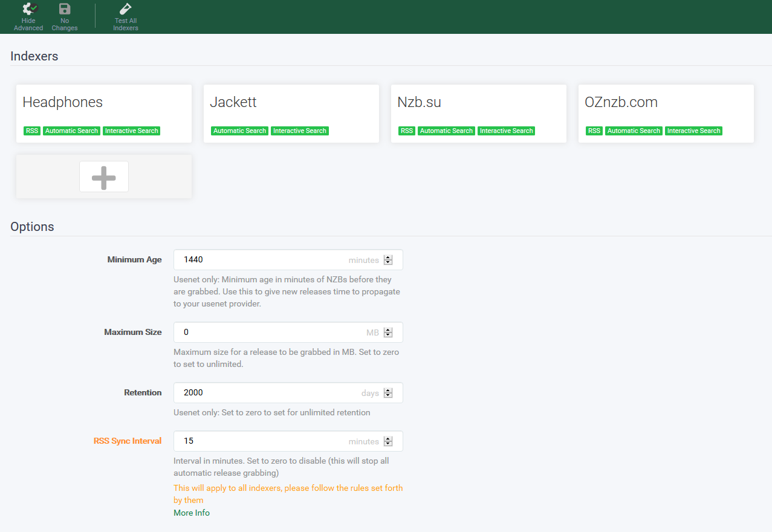Focus the Minimum Age input field
The image size is (772, 532).
coord(288,260)
